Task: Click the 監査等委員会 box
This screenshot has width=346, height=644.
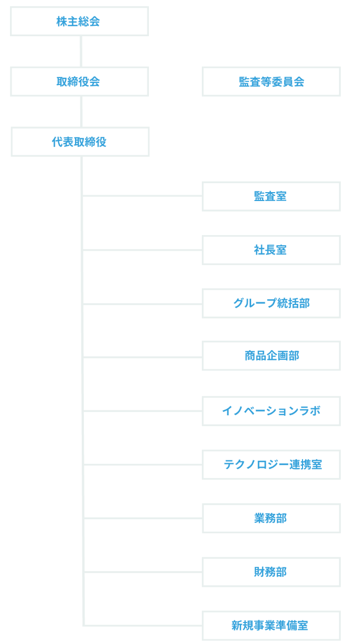Action: coord(272,81)
